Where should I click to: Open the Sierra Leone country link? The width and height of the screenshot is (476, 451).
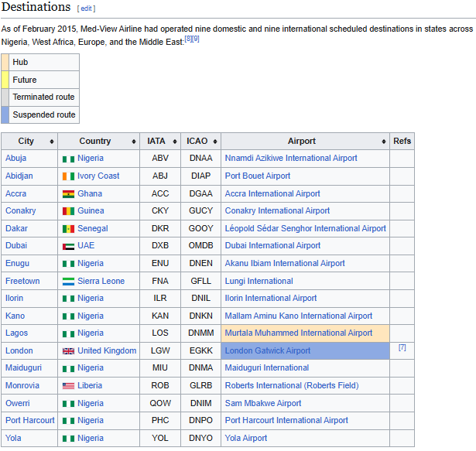tap(101, 281)
